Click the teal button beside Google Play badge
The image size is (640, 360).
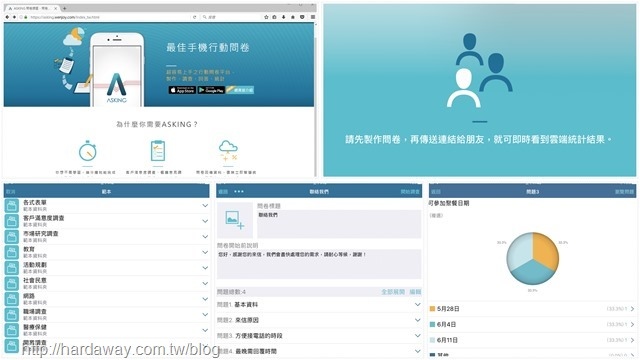point(240,90)
